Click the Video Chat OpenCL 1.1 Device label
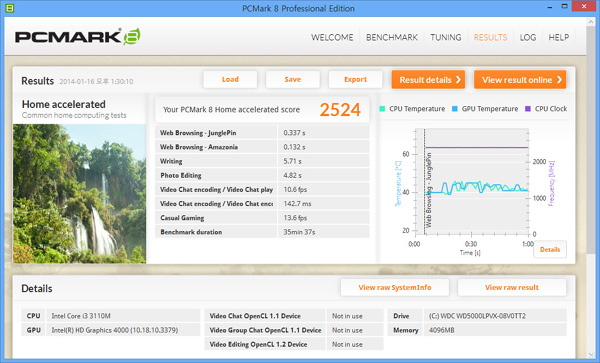 [x=255, y=316]
